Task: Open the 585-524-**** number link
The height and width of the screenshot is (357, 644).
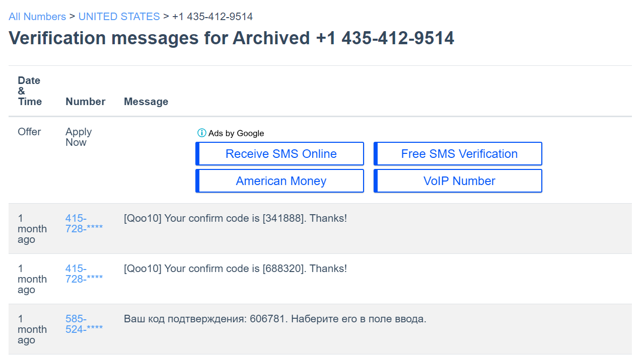Action: (x=84, y=324)
